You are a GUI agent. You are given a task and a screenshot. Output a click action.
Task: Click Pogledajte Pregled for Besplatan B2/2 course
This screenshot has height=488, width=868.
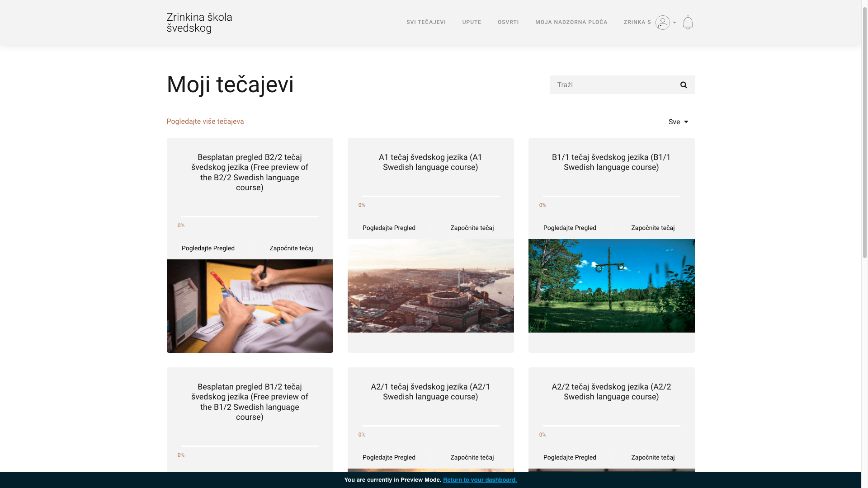pos(208,249)
